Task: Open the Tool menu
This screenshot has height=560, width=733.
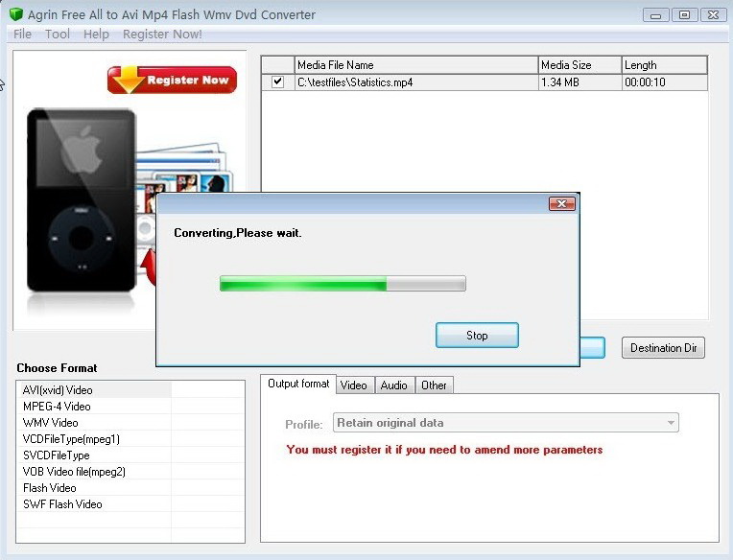Action: pyautogui.click(x=58, y=35)
